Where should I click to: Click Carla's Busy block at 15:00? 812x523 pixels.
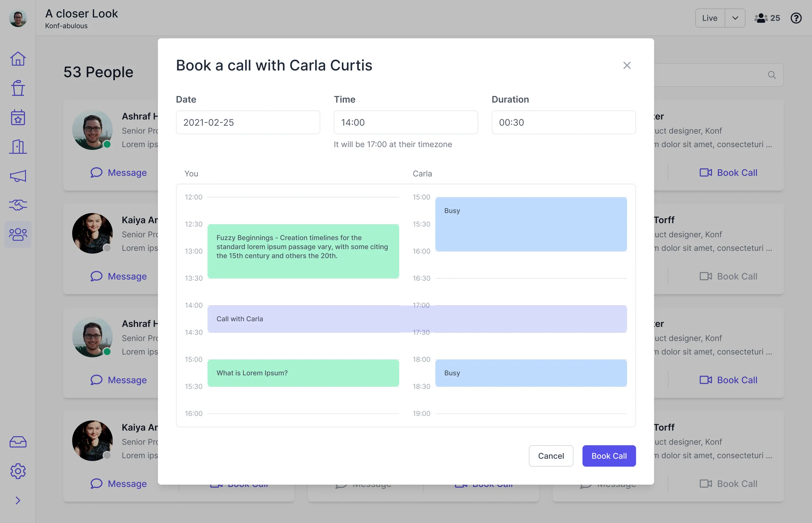[x=531, y=224]
